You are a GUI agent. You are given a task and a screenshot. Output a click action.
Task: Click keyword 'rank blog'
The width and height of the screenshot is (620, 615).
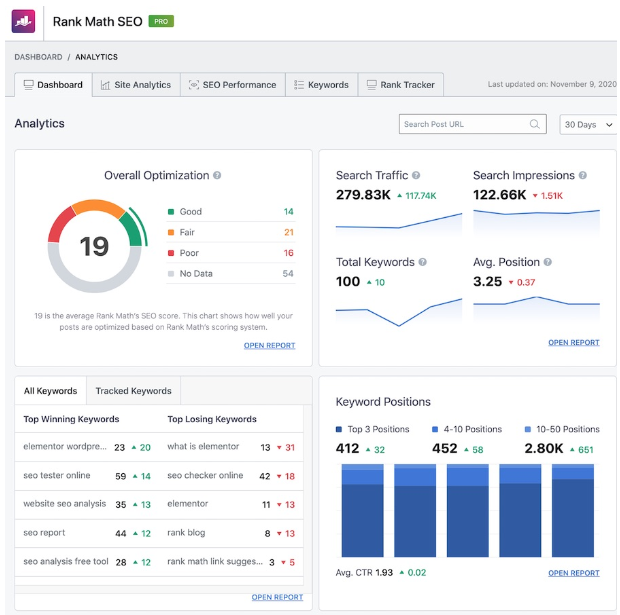tap(186, 533)
